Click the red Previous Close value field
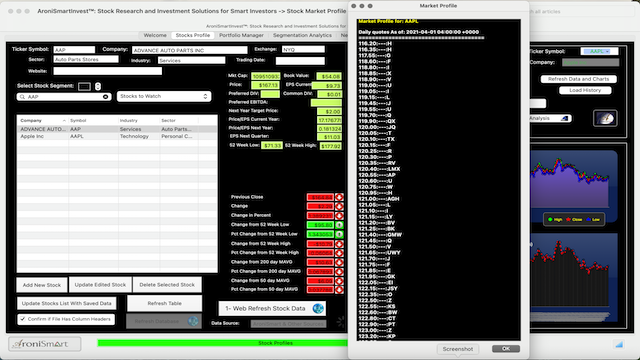This screenshot has width=640, height=360. 320,197
